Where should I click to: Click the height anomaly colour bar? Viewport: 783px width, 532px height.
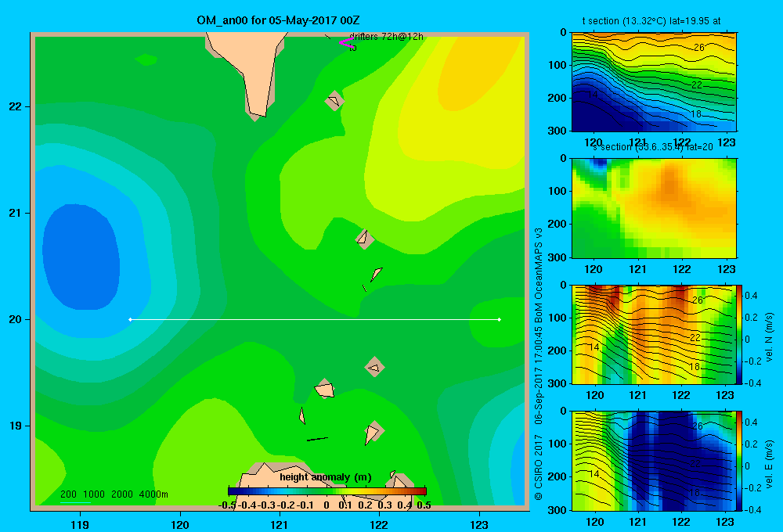[327, 491]
